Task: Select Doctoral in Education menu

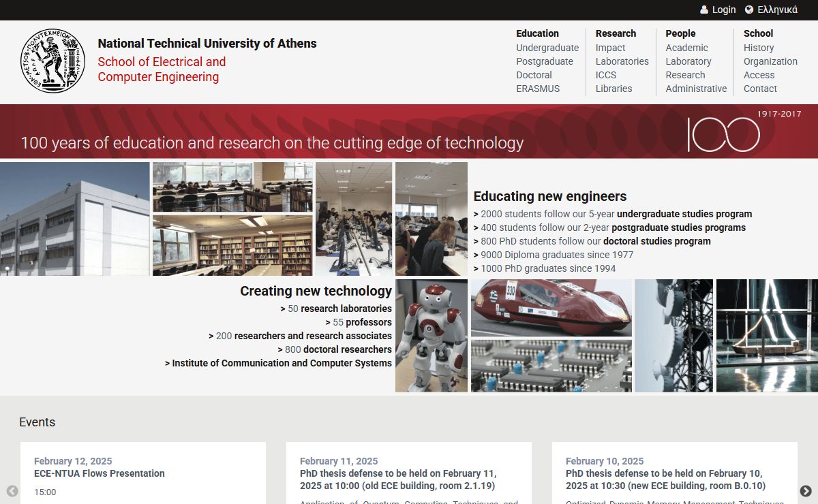Action: (534, 75)
